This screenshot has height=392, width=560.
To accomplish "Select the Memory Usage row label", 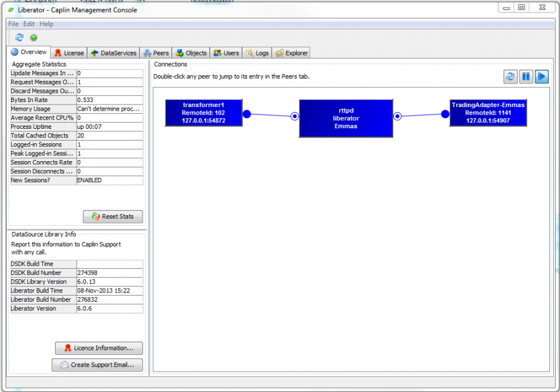I will tap(44, 109).
